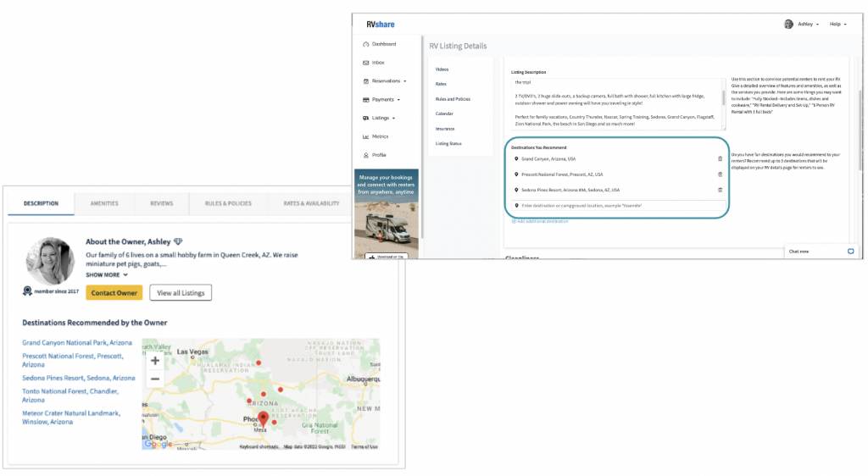Click the large red Phoenix map pin
The height and width of the screenshot is (476, 868).
coord(264,419)
